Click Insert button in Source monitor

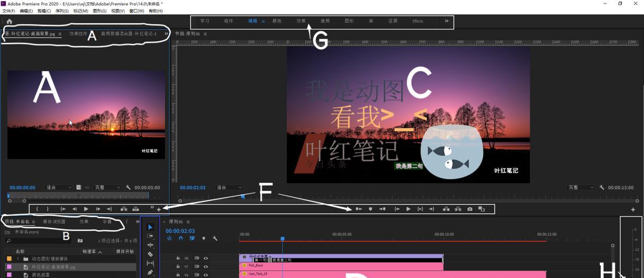pyautogui.click(x=123, y=209)
